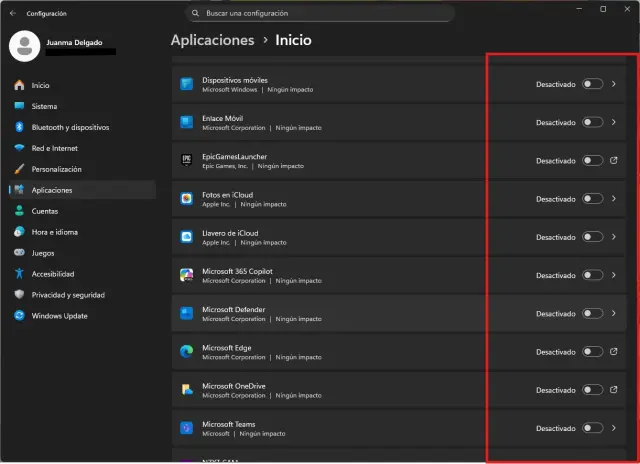
Task: Open Bluetooth y dispositivos section
Action: coord(70,127)
